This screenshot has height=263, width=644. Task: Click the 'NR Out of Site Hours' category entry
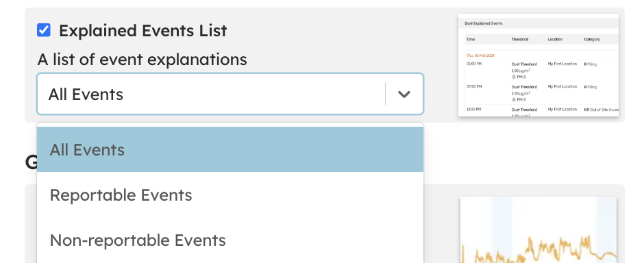pos(602,110)
